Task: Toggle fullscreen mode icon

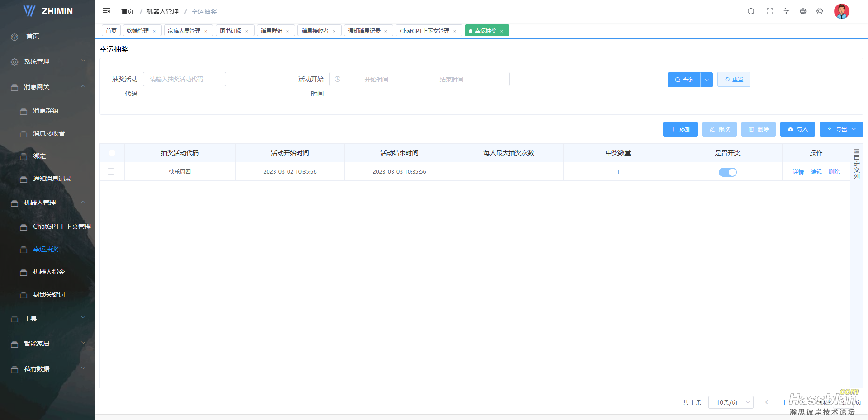Action: coord(770,11)
